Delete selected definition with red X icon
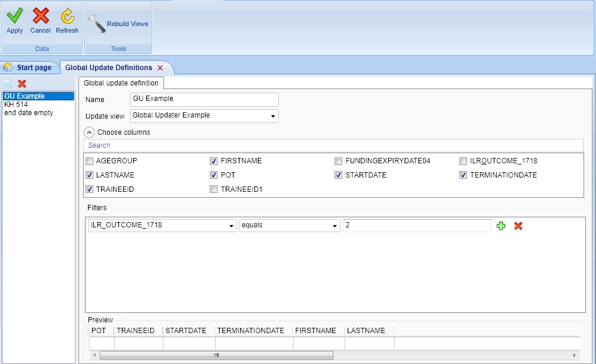This screenshot has height=364, width=596. coord(22,84)
